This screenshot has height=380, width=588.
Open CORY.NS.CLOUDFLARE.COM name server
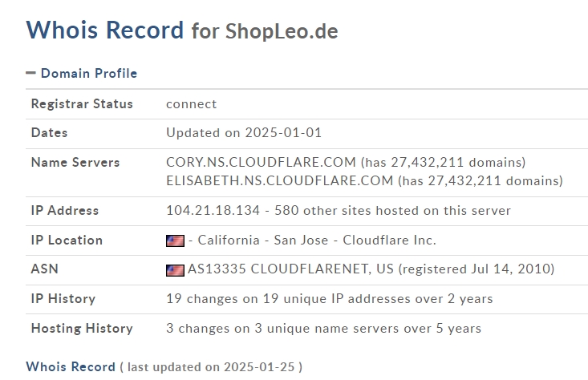[x=261, y=162]
